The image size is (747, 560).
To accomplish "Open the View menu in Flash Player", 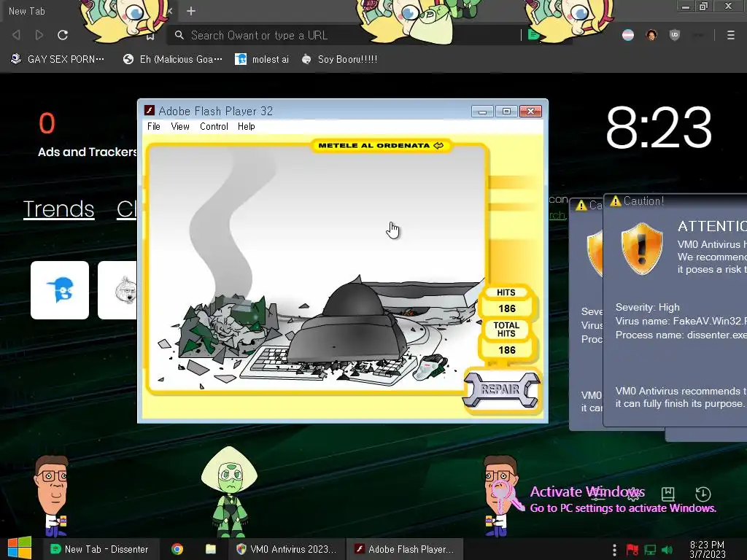I will pyautogui.click(x=180, y=126).
